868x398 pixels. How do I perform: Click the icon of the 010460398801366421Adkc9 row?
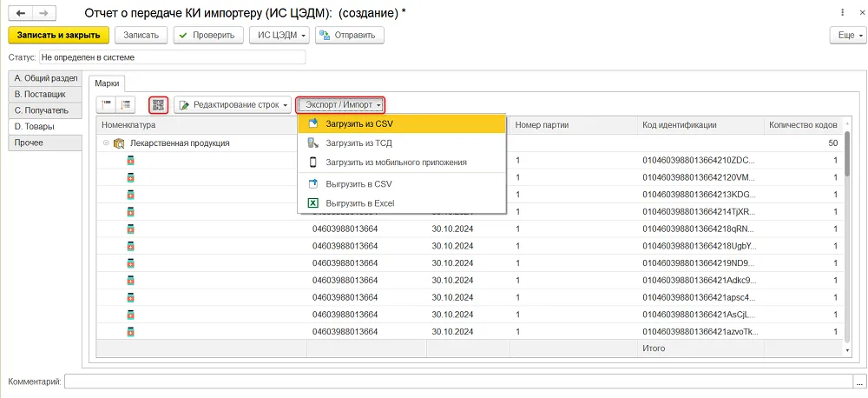[x=131, y=281]
